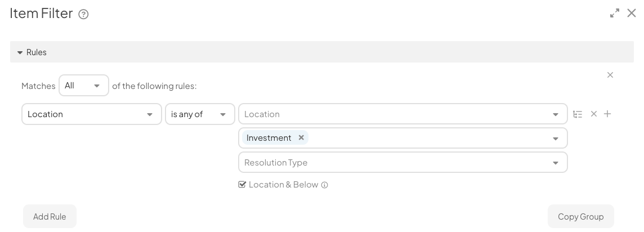
Task: Remove the Investment tag
Action: [301, 137]
